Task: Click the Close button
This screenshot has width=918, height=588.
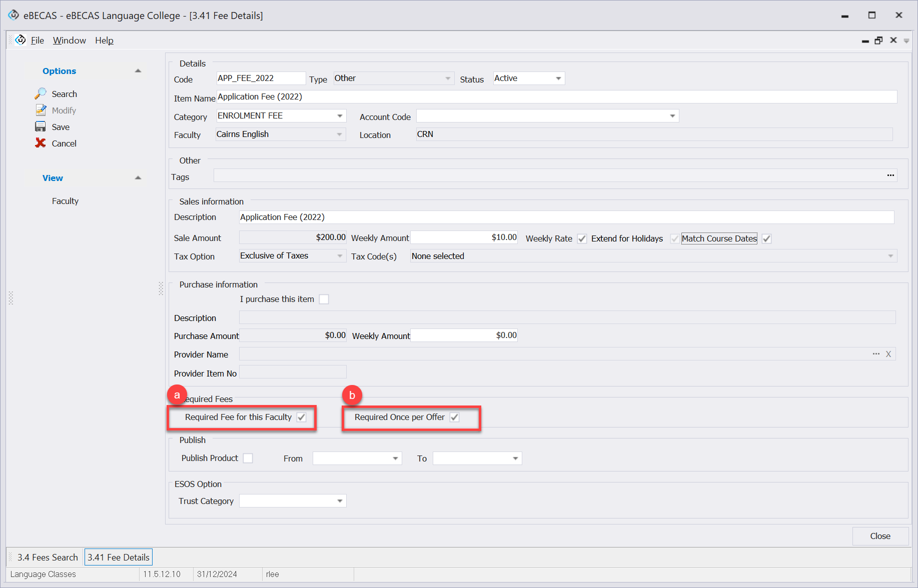Action: tap(880, 536)
